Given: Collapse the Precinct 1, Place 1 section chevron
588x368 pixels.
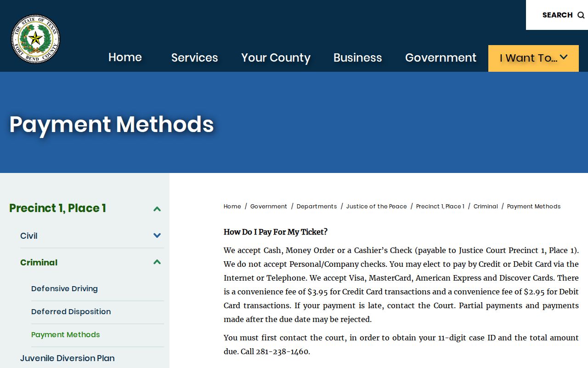Looking at the screenshot, I should coord(157,209).
